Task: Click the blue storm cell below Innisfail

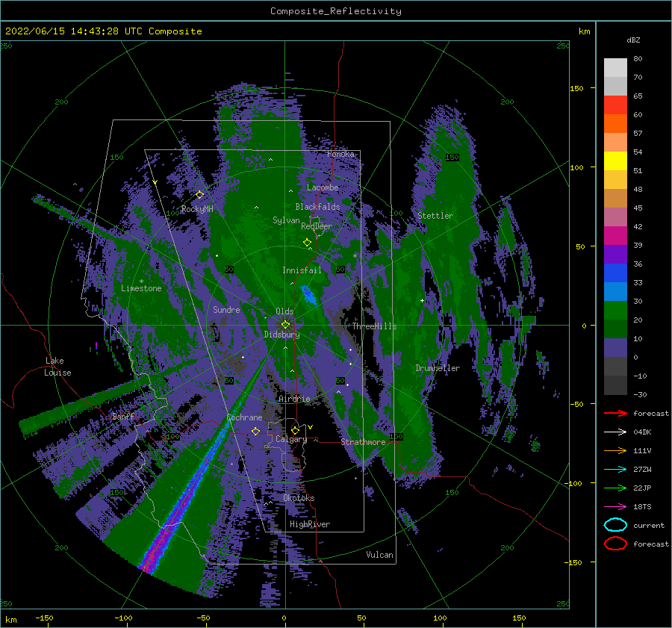Action: tap(308, 295)
